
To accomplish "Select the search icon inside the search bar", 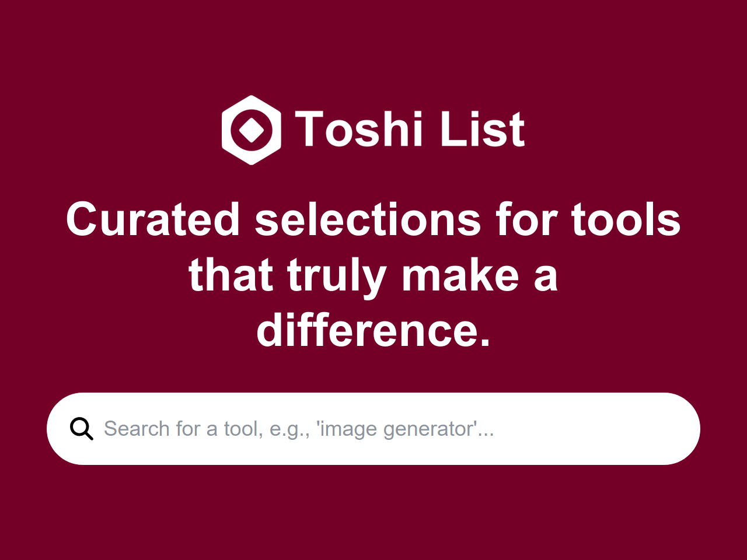I will point(81,428).
